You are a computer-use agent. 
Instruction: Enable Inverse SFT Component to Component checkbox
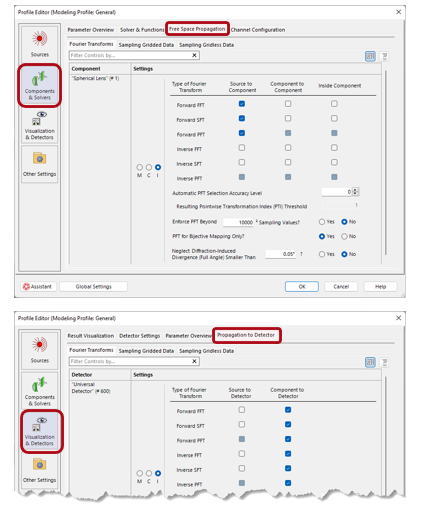click(x=288, y=162)
